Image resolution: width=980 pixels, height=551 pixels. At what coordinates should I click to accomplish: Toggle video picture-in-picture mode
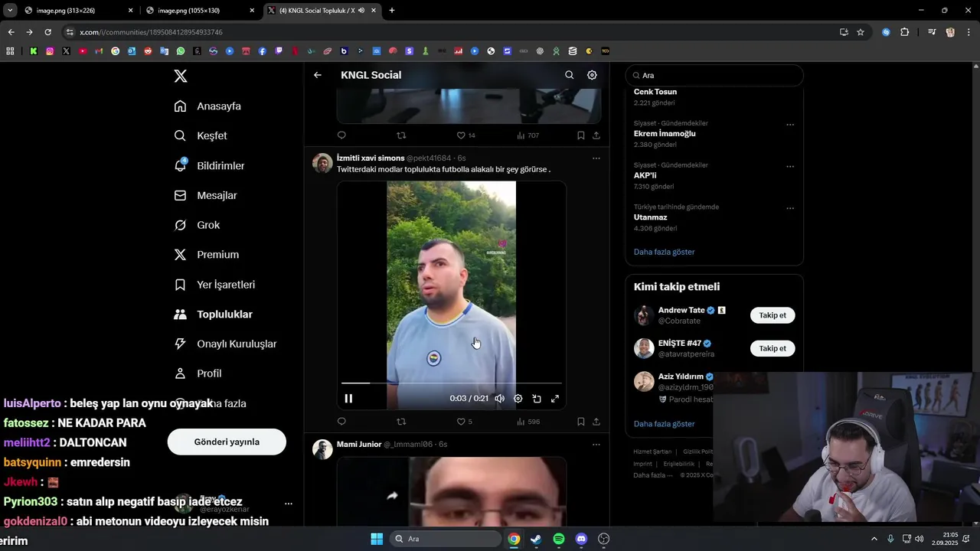click(537, 398)
